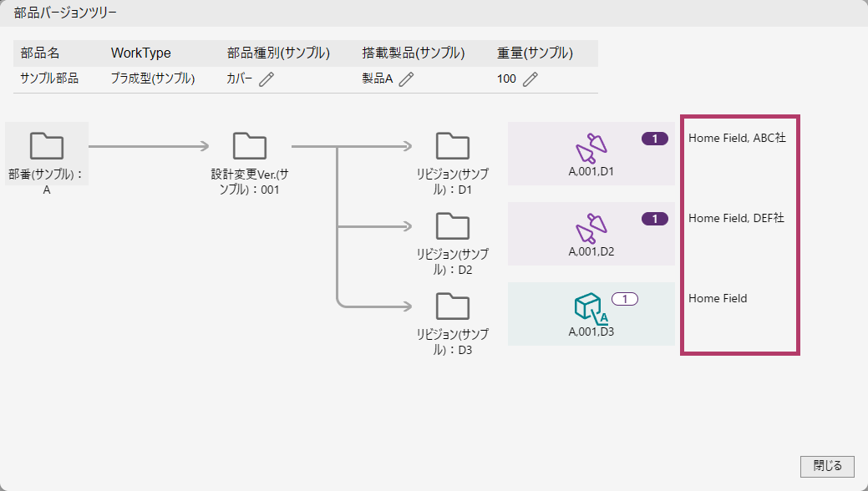Viewport: 868px width, 491px height.
Task: Select the 部番(サンプル): A folder icon
Action: (x=47, y=146)
